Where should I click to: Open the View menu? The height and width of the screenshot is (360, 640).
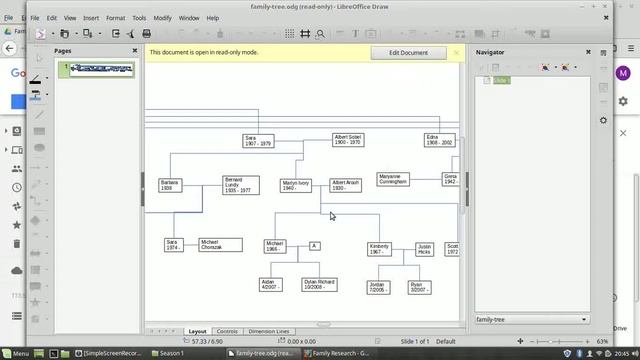pos(70,18)
